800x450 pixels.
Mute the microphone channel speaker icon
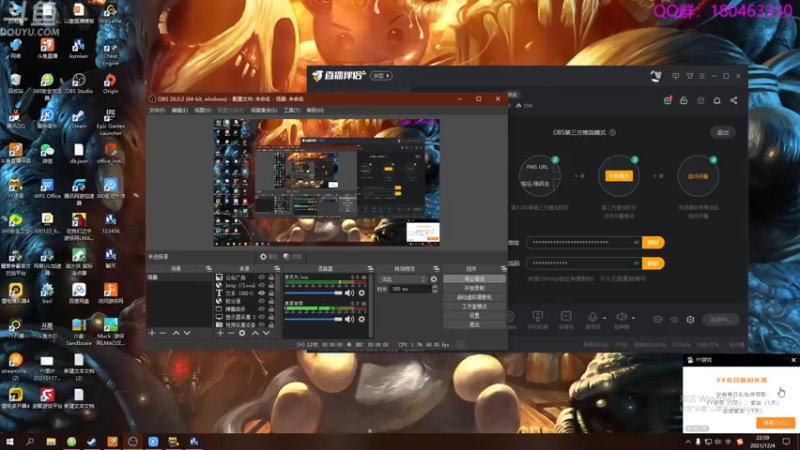coord(349,293)
